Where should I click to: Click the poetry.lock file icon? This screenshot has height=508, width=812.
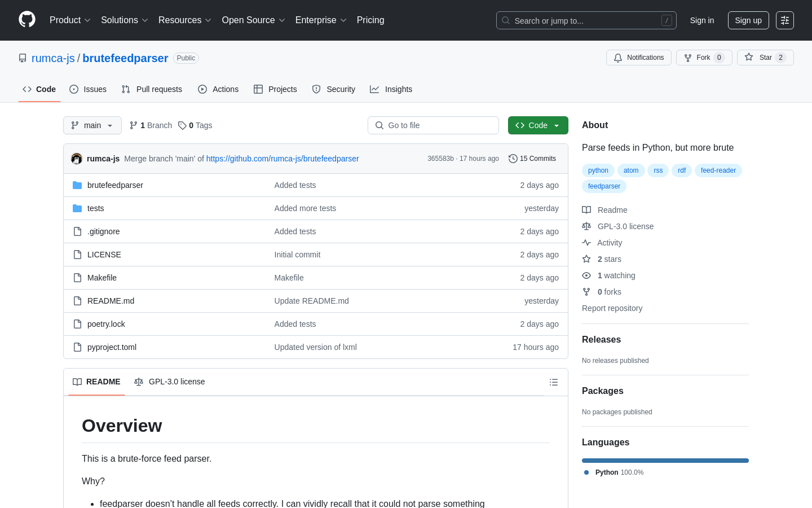click(77, 324)
